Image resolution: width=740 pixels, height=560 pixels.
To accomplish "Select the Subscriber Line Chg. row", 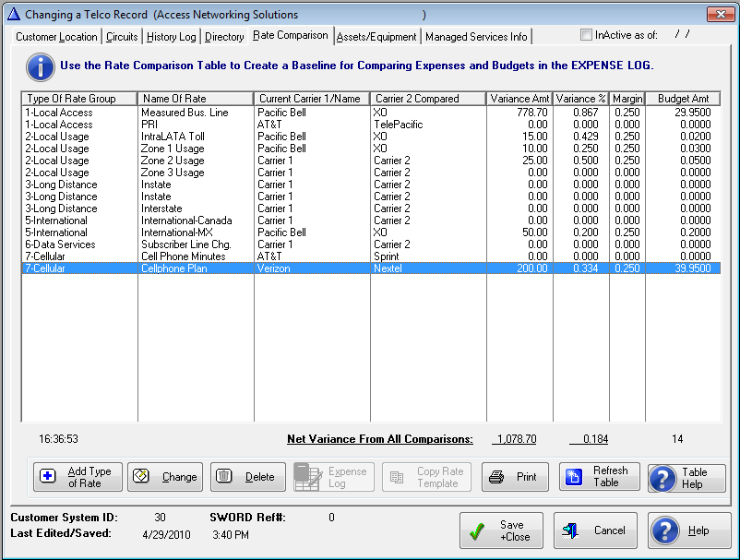I will tap(371, 244).
